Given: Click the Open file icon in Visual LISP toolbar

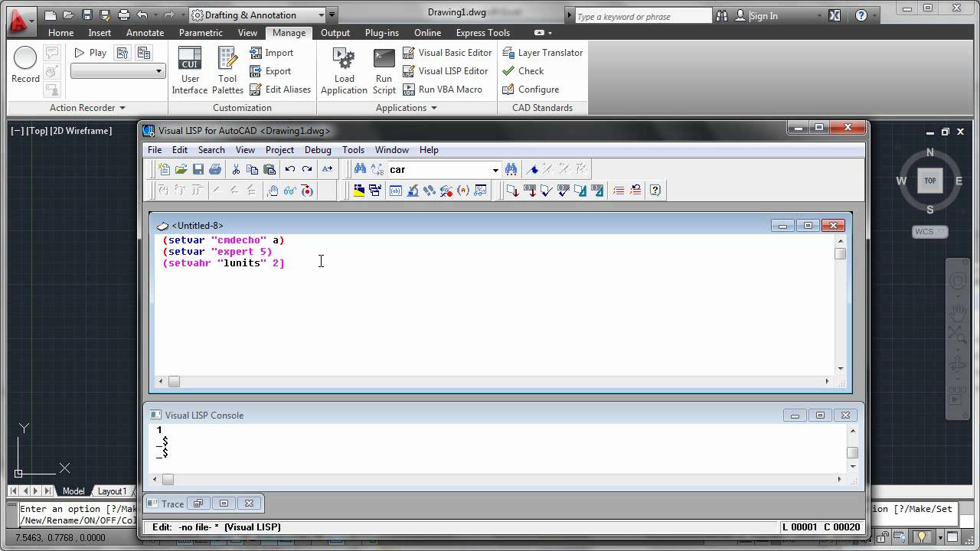Looking at the screenshot, I should [x=181, y=169].
